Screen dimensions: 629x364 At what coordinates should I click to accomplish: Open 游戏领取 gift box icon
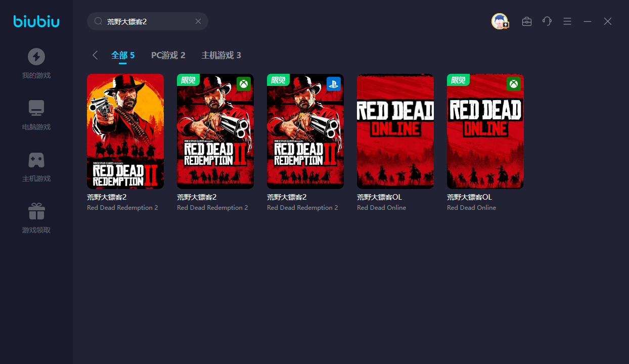pos(36,211)
